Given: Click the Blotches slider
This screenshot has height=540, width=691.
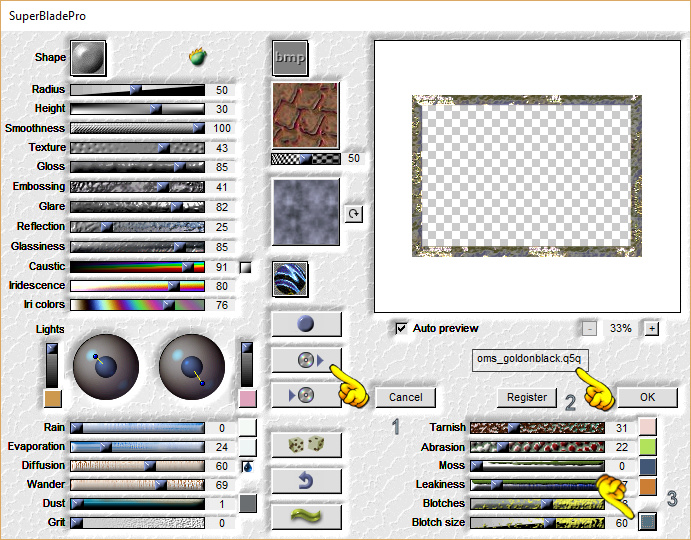Looking at the screenshot, I should 537,504.
